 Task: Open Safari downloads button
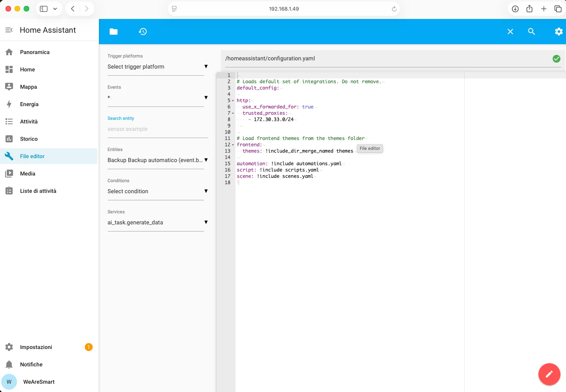[515, 9]
